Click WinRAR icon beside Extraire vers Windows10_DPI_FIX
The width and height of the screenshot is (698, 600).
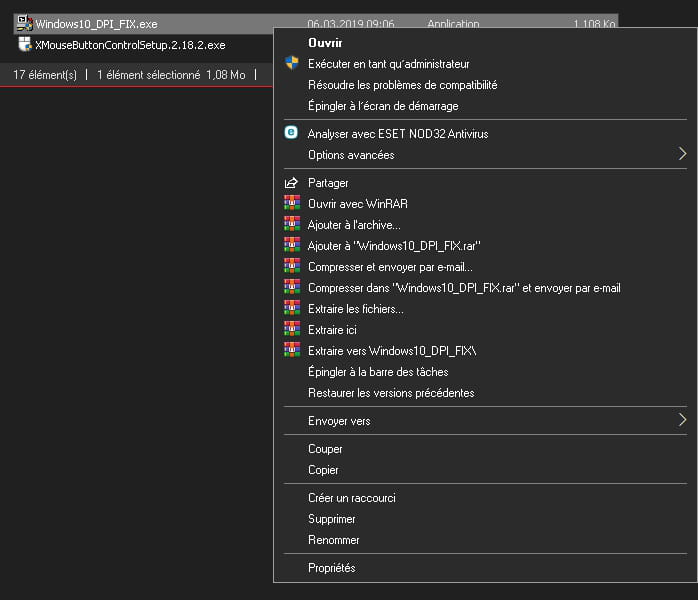pos(292,350)
